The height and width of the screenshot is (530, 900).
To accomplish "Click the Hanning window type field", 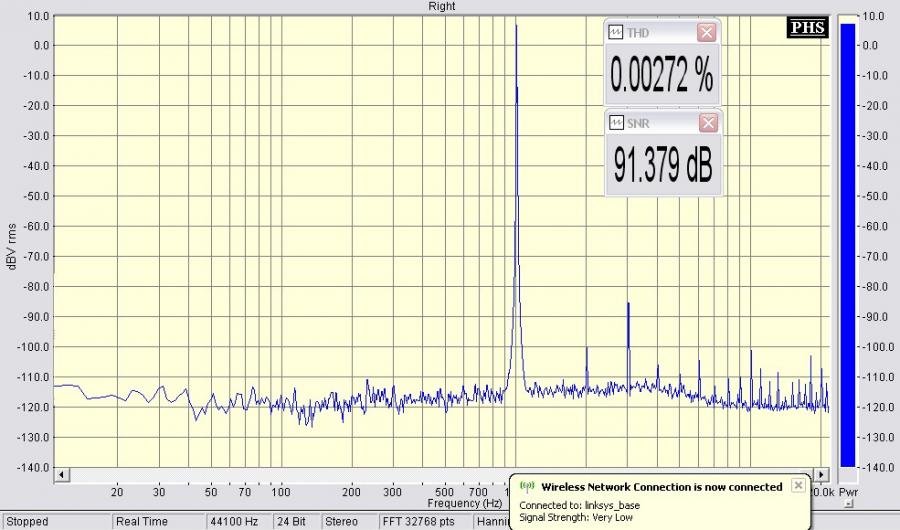I will [x=492, y=522].
